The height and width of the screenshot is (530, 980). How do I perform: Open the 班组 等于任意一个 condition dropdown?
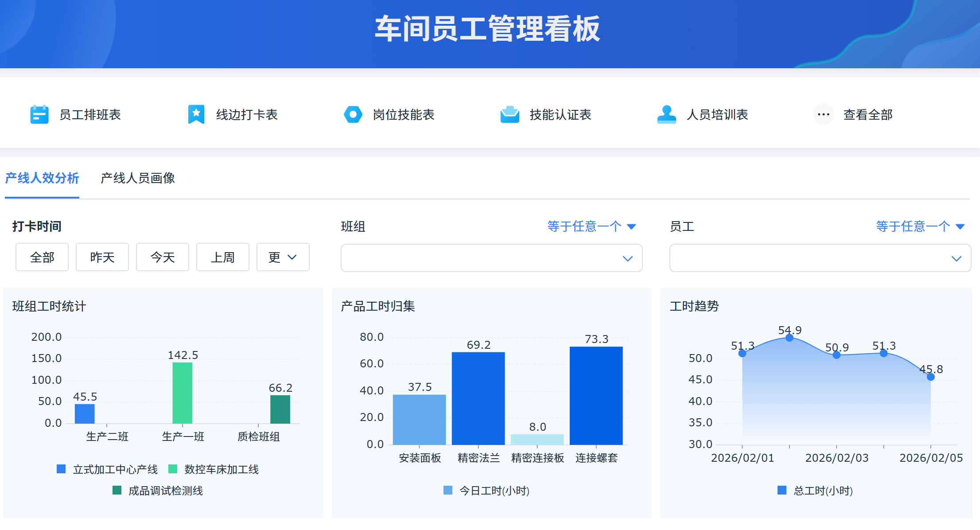592,226
